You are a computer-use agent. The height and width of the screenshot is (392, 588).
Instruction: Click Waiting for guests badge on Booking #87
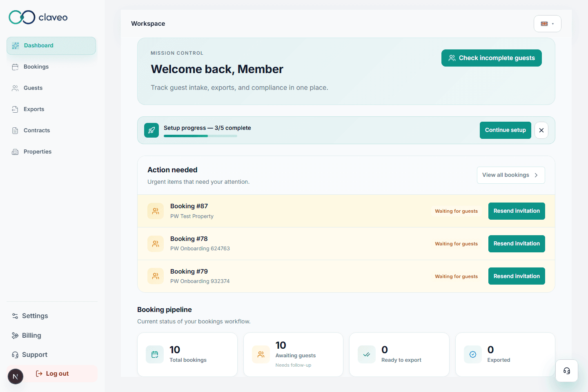[456, 211]
